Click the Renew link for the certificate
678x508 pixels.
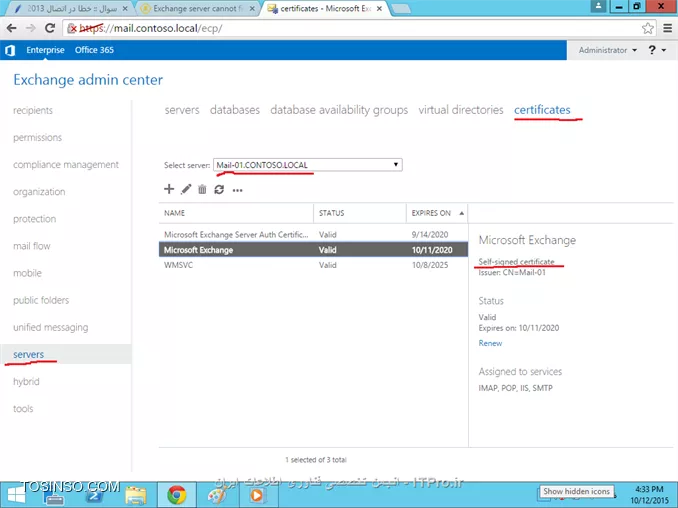click(x=490, y=343)
